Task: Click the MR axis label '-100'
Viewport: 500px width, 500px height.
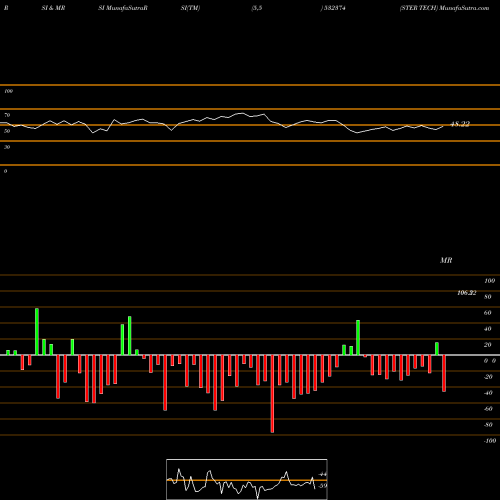Action: click(x=490, y=441)
